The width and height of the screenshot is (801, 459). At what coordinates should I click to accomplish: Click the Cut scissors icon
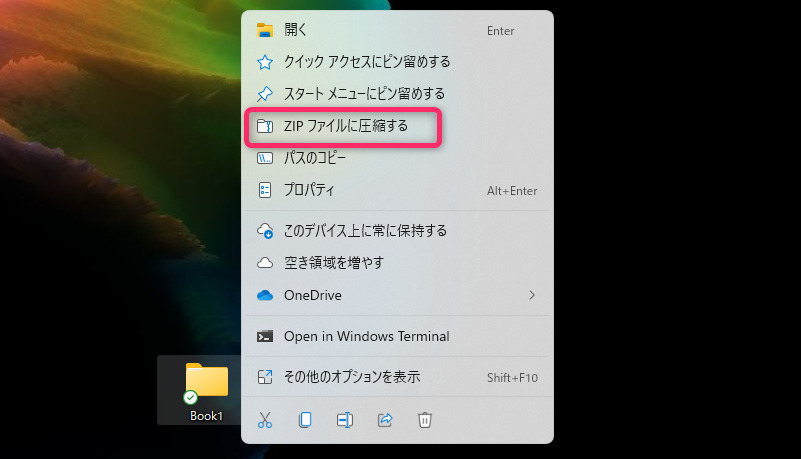pos(265,420)
